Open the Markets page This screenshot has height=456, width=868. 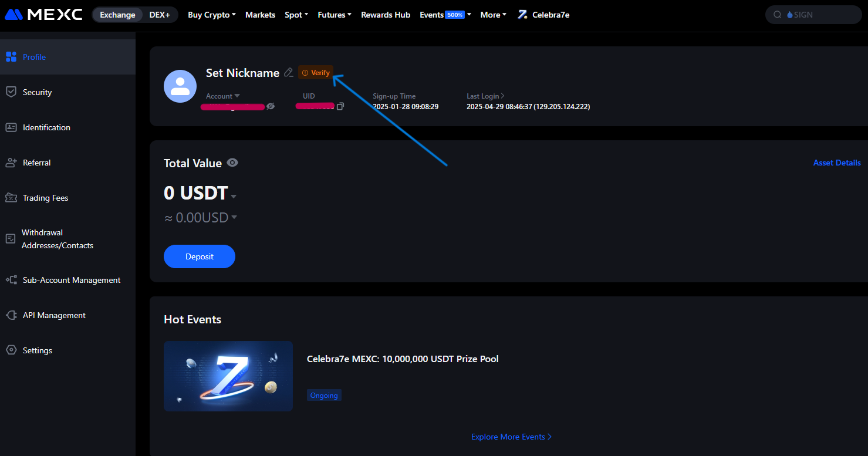(x=260, y=15)
